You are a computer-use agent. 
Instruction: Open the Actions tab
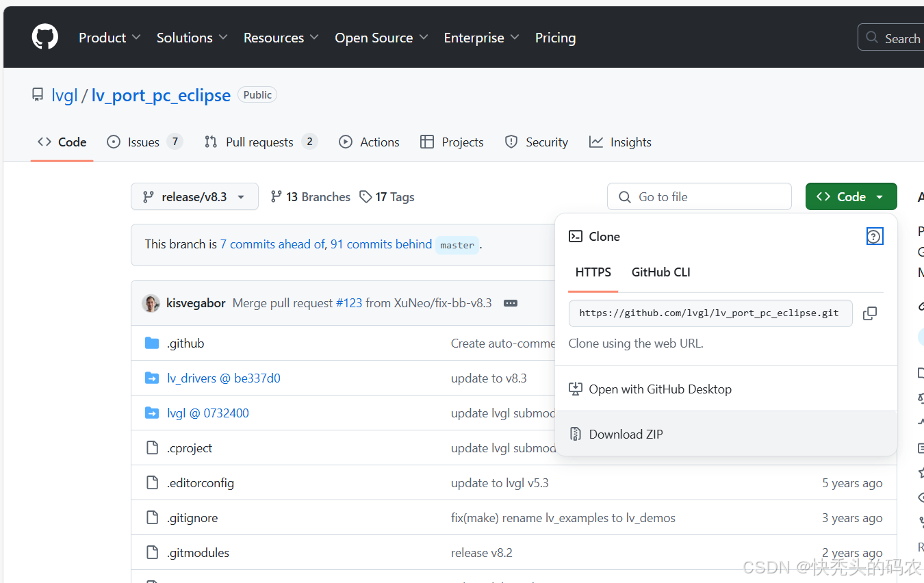(x=370, y=142)
